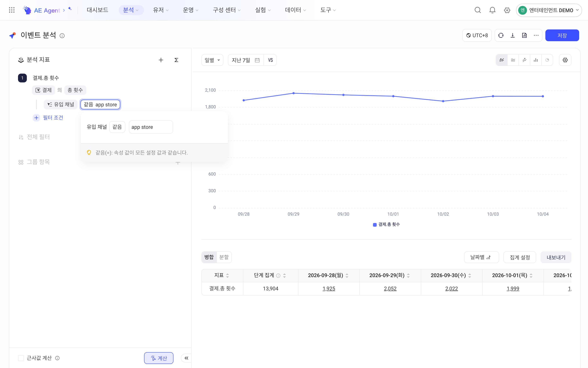This screenshot has height=368, width=588.
Task: Click the 집계 설정 button
Action: (x=520, y=257)
